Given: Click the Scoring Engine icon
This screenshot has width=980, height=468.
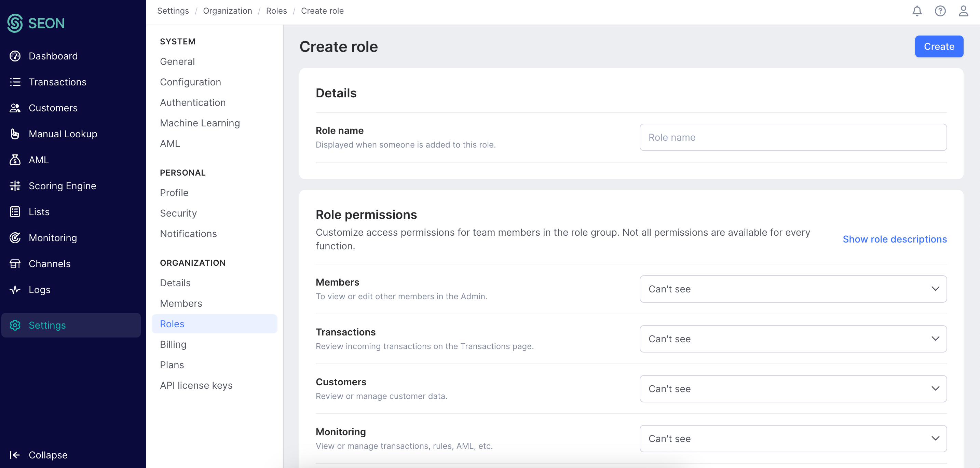Looking at the screenshot, I should pos(15,186).
